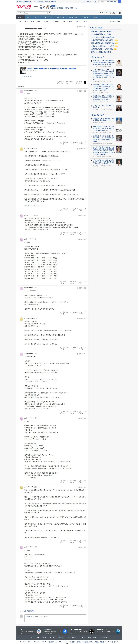Open the settings gear icon
Screen dimensions: 138x644
[x=120, y=13]
